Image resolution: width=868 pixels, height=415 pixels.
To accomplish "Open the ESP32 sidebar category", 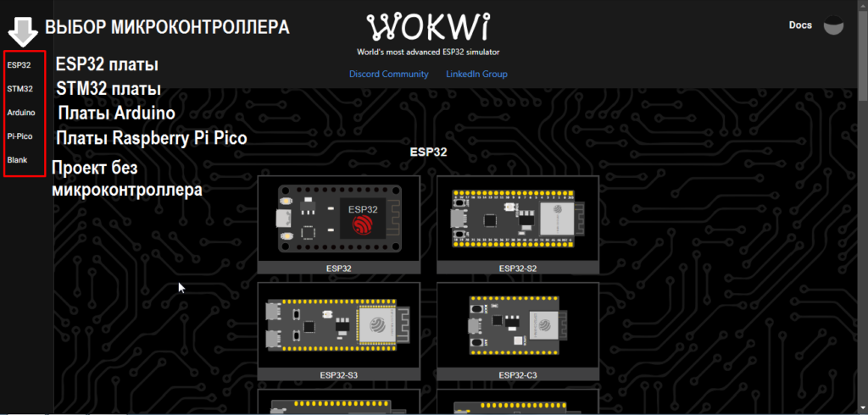I will pos(19,64).
